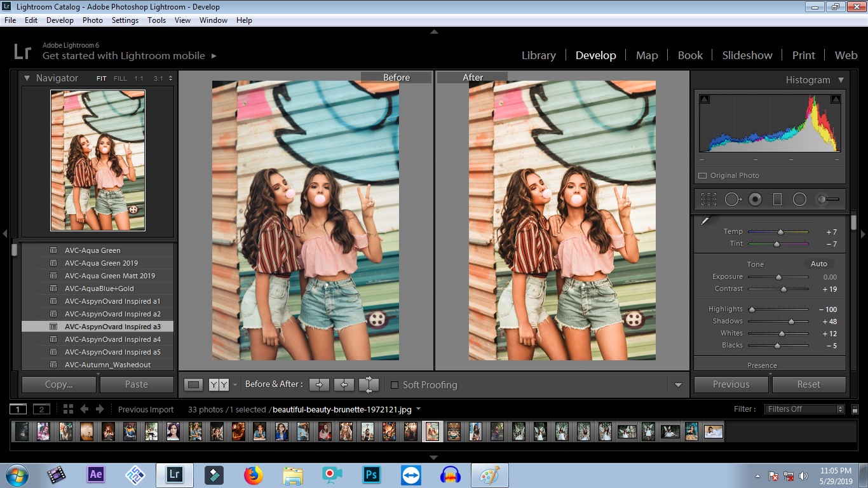Open Before/After view options dropdown arrow
The image size is (868, 488).
(x=235, y=385)
